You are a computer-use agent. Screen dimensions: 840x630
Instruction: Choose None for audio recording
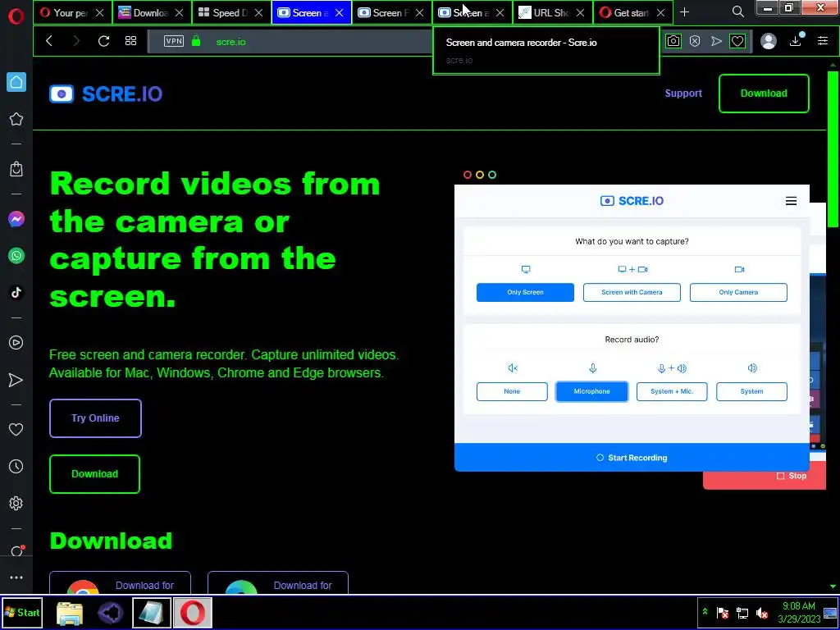[x=512, y=391]
